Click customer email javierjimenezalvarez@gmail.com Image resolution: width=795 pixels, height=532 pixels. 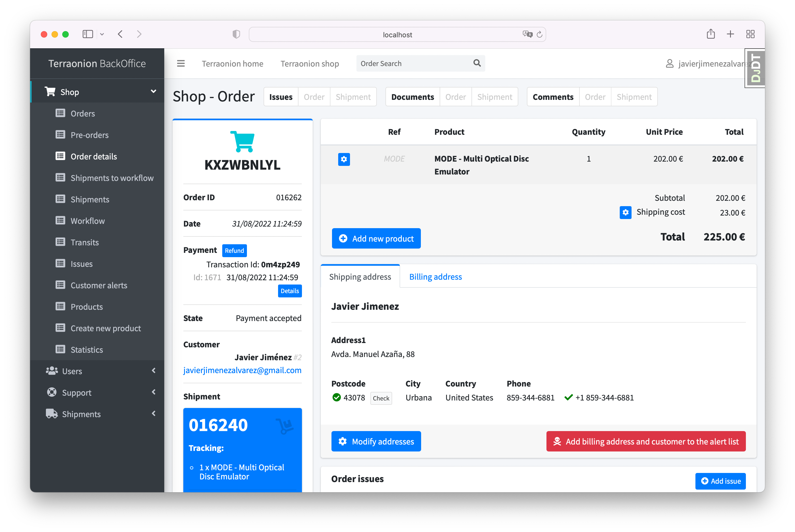point(242,370)
